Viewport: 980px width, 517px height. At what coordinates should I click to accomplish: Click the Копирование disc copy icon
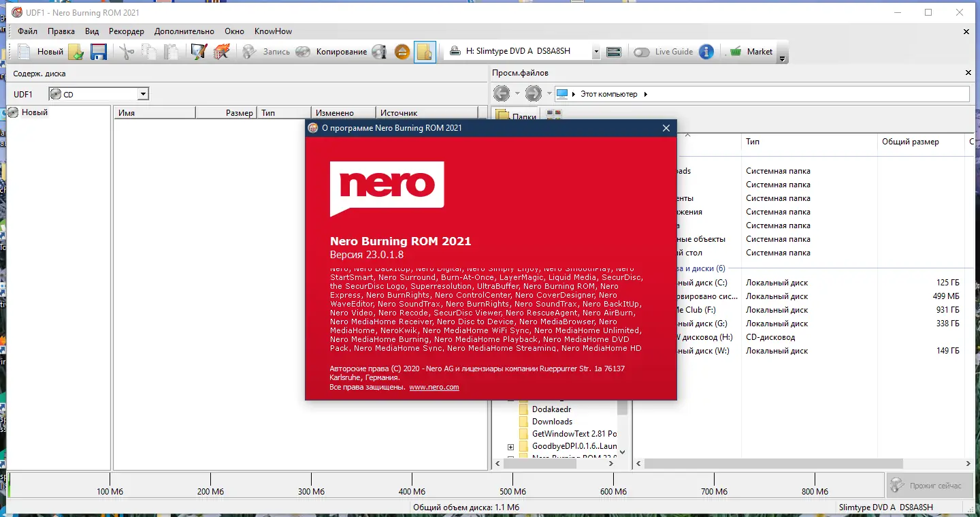[x=302, y=51]
